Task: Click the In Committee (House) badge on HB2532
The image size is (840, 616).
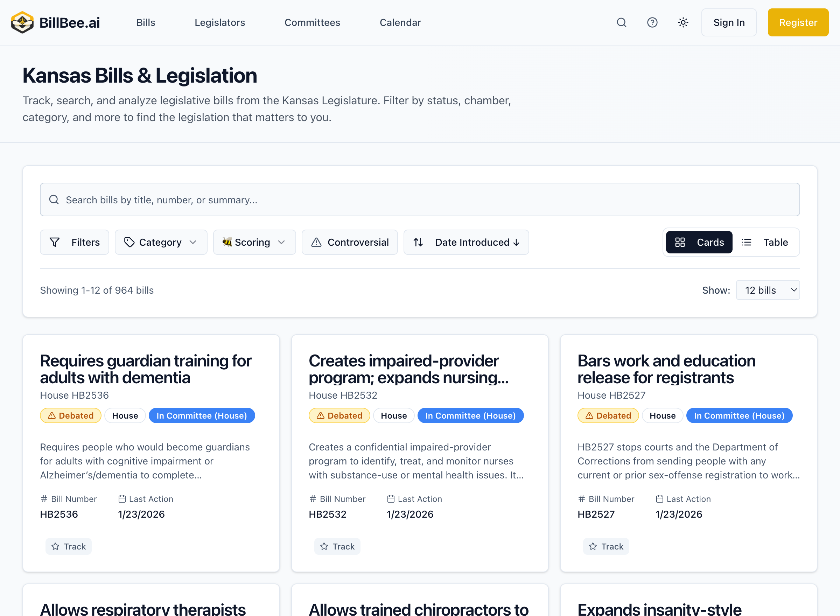Action: pyautogui.click(x=470, y=415)
